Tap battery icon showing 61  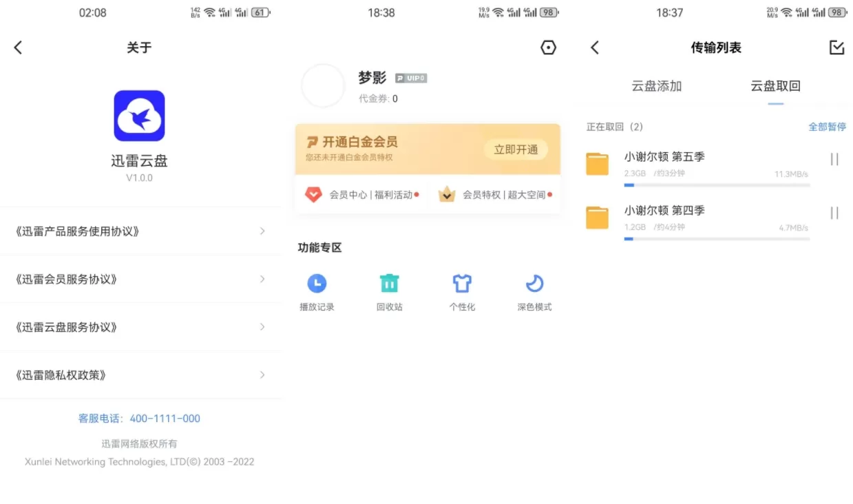click(261, 12)
